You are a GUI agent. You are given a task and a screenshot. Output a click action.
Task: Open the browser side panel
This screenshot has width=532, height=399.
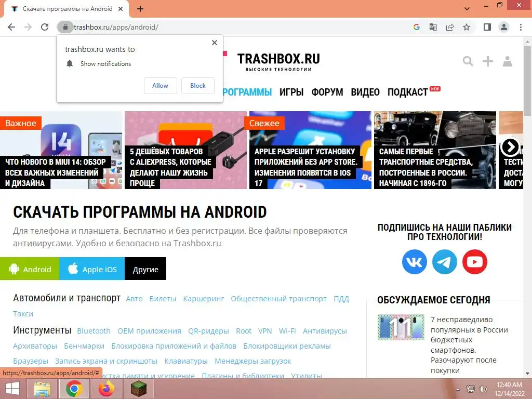point(487,27)
